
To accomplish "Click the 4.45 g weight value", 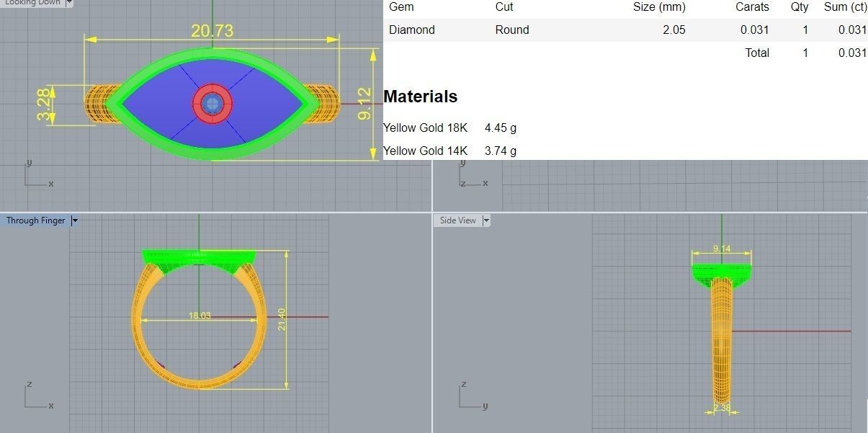I will [501, 128].
